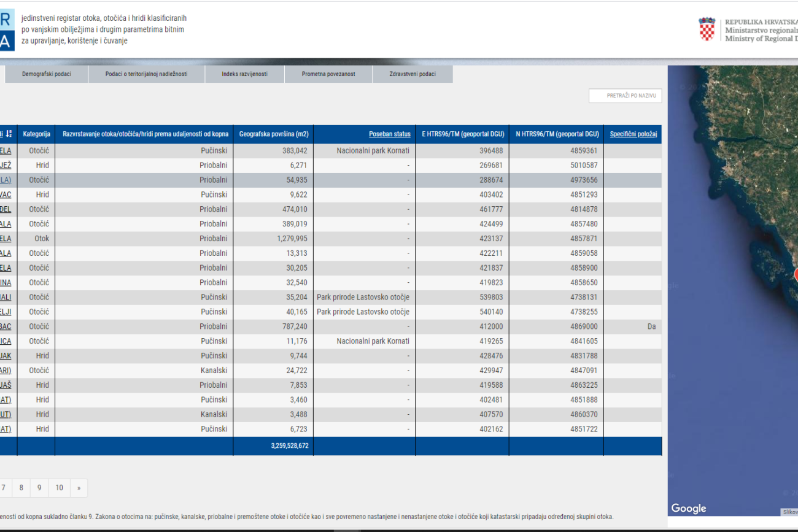Click E coordinate 412000
This screenshot has width=798, height=532.
[491, 326]
